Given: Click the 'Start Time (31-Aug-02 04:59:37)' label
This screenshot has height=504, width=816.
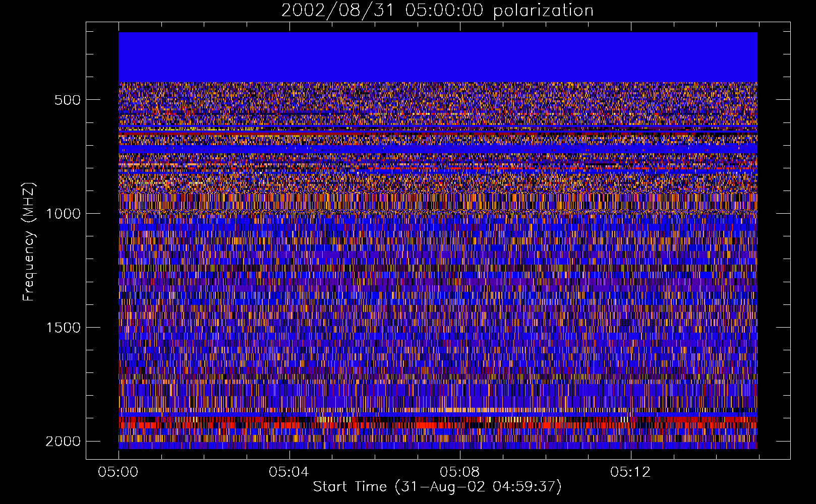Looking at the screenshot, I should coord(437,487).
